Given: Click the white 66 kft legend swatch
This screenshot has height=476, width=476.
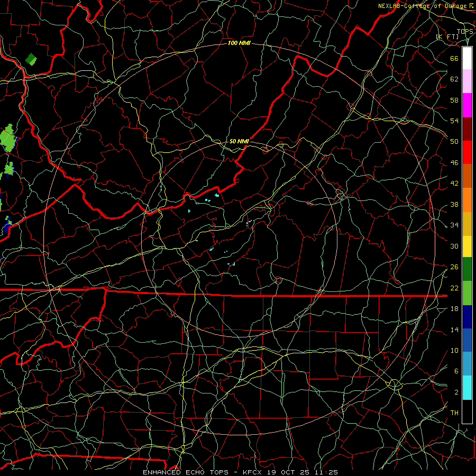Looking at the screenshot, I should [x=467, y=58].
